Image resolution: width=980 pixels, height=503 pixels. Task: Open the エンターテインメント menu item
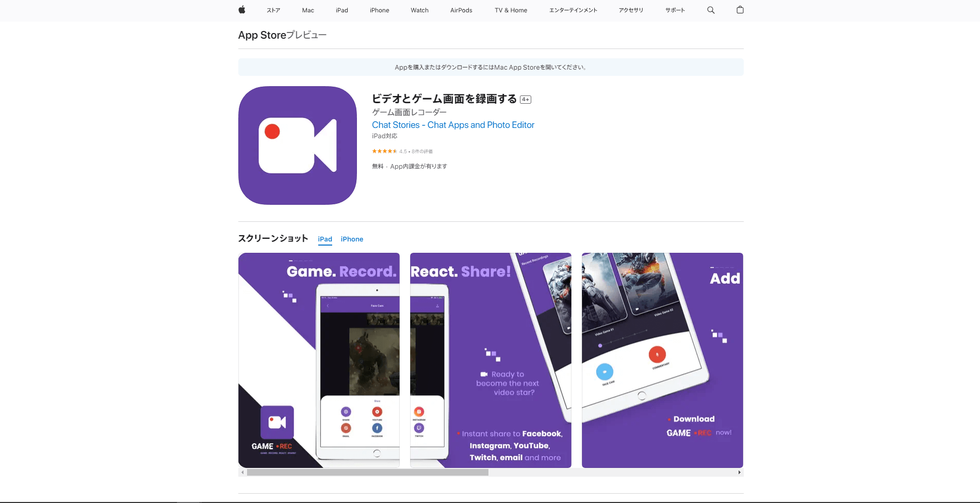(x=573, y=10)
